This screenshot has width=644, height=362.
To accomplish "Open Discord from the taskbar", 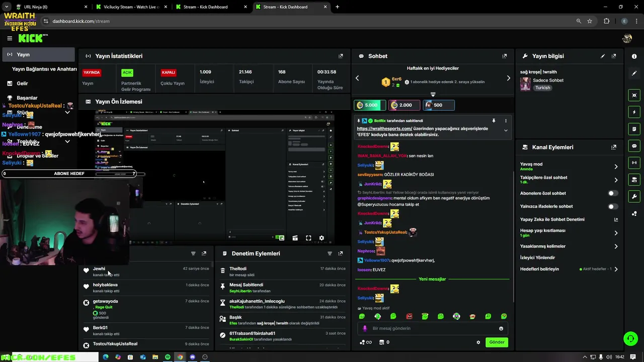I will [x=192, y=357].
